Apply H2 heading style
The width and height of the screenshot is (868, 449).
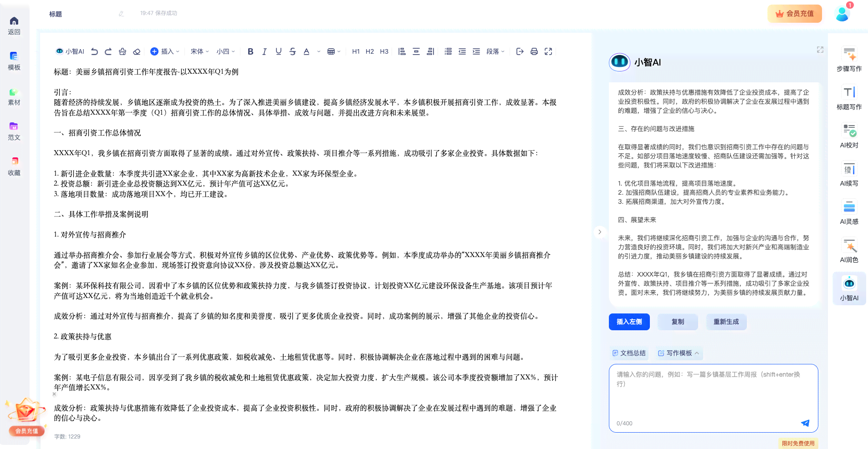(370, 51)
